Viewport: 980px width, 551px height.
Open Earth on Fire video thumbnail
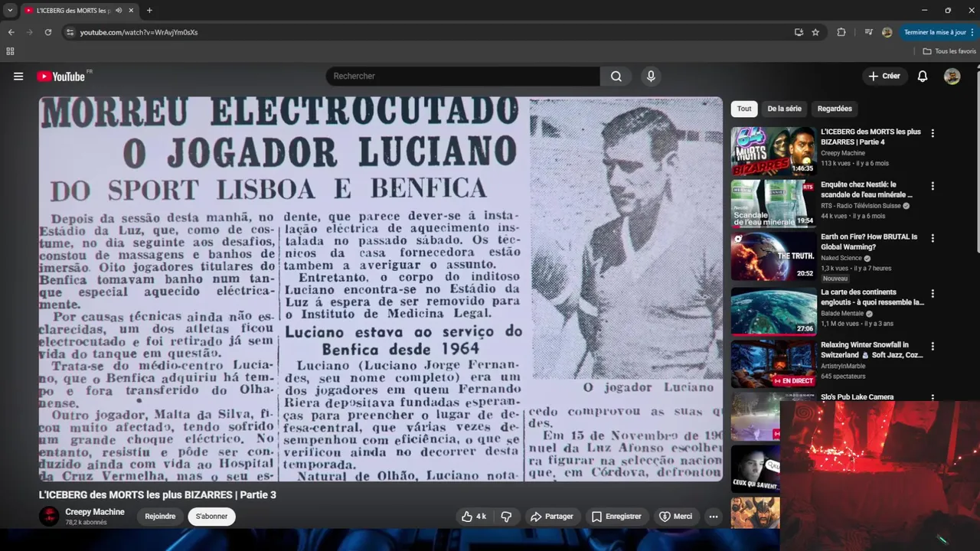(x=773, y=256)
